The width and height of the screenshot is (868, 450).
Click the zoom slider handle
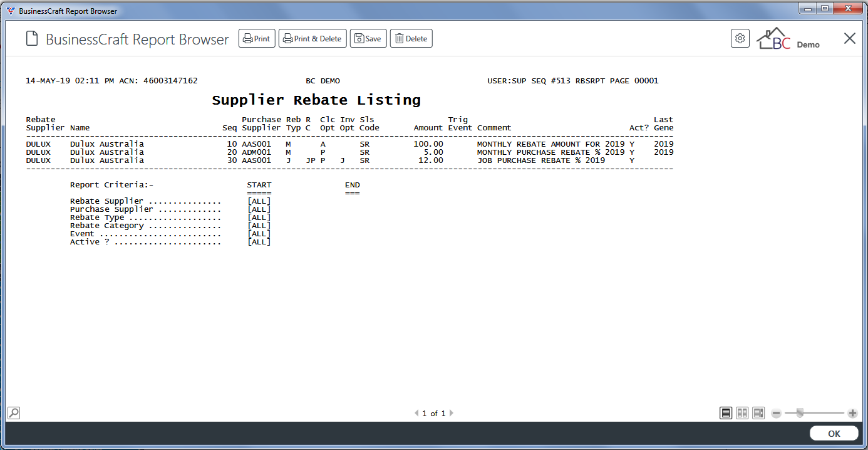(x=800, y=413)
